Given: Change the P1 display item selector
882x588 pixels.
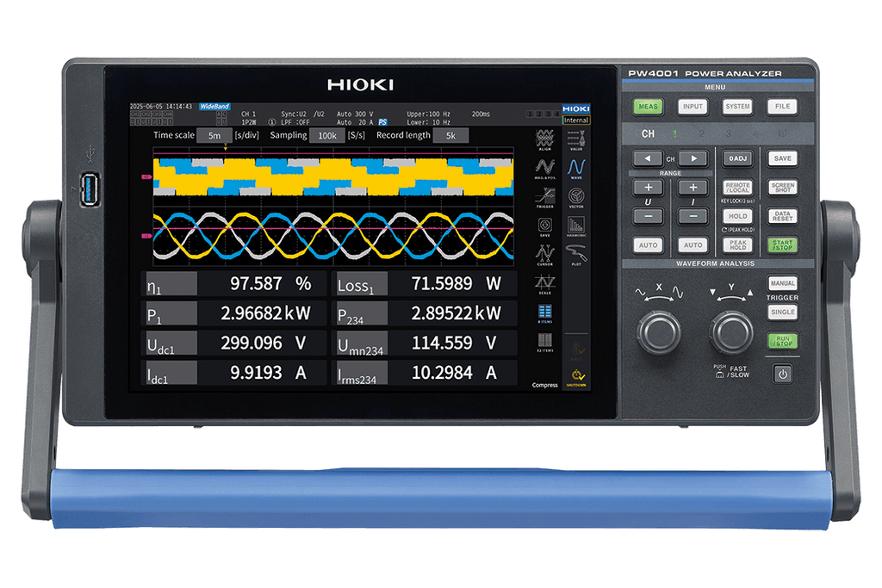Looking at the screenshot, I should tap(171, 313).
